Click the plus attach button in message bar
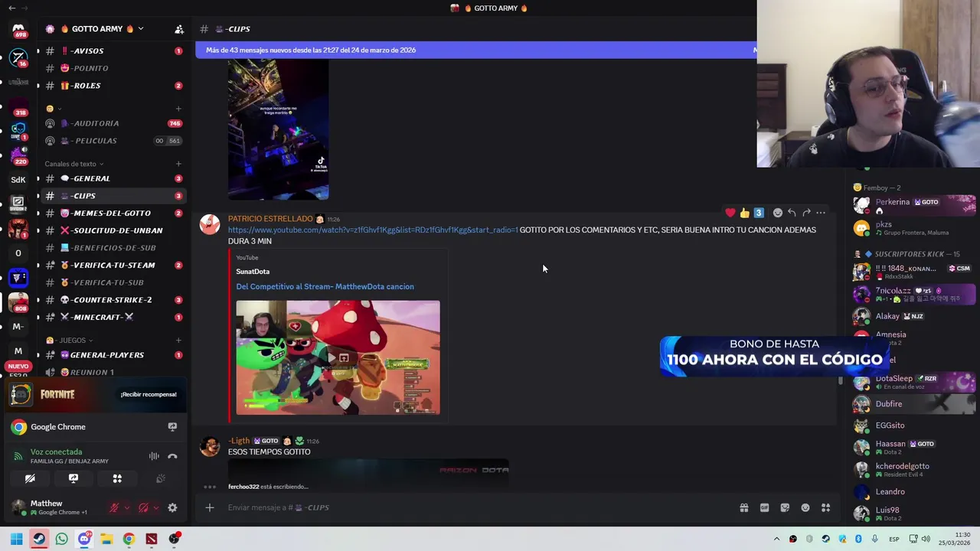980x551 pixels. coord(209,507)
